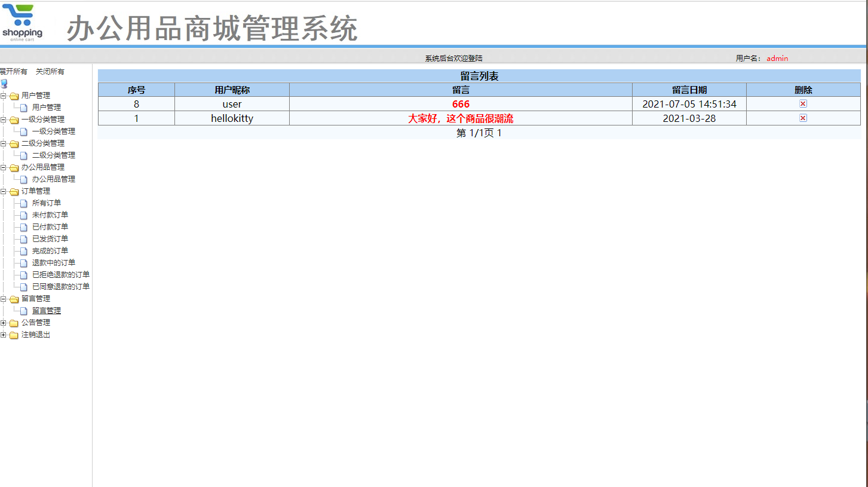Expand the 注销退出 tree node

4,334
